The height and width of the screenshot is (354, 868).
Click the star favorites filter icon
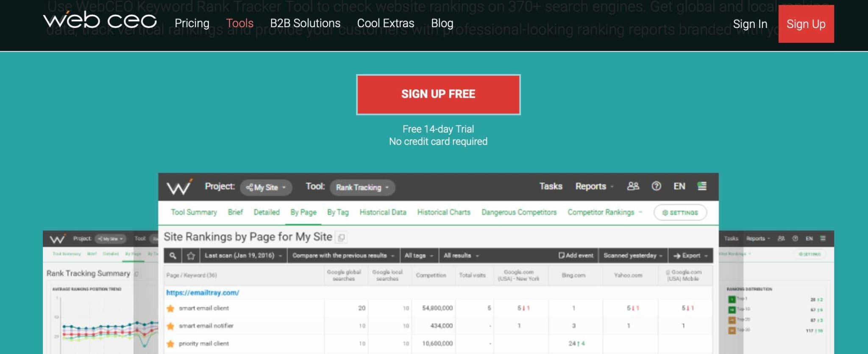pyautogui.click(x=191, y=256)
